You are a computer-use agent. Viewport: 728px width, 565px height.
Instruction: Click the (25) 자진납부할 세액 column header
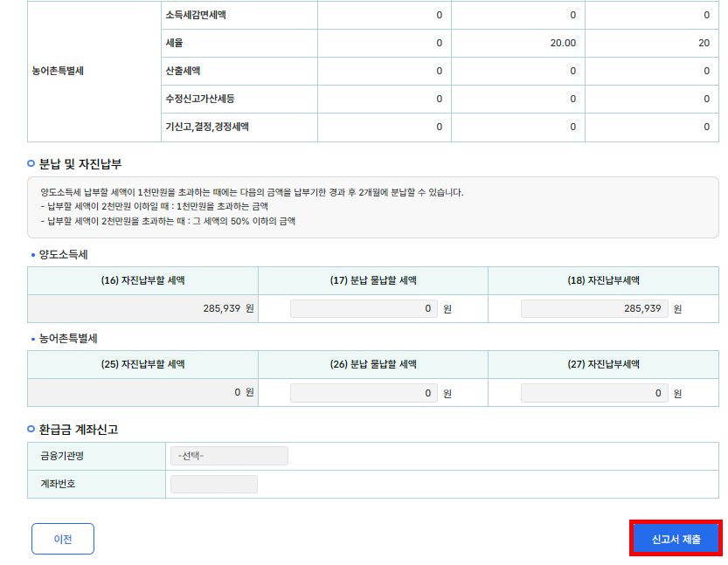coord(143,365)
